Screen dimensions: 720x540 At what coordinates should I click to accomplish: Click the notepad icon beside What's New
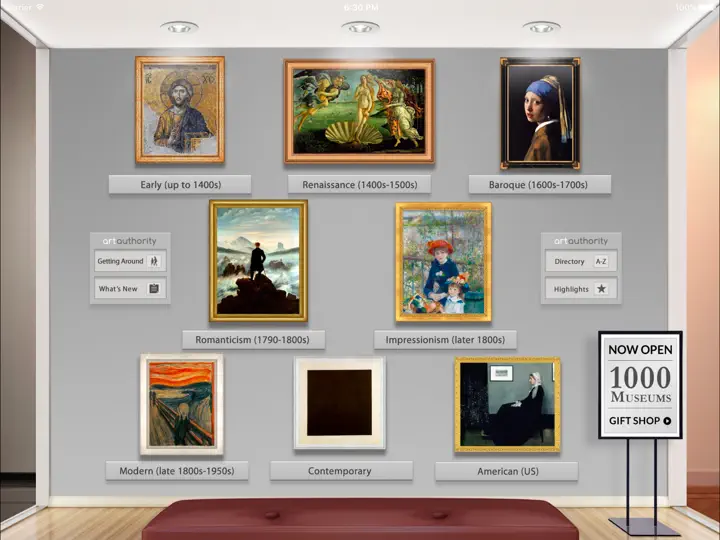click(x=154, y=288)
